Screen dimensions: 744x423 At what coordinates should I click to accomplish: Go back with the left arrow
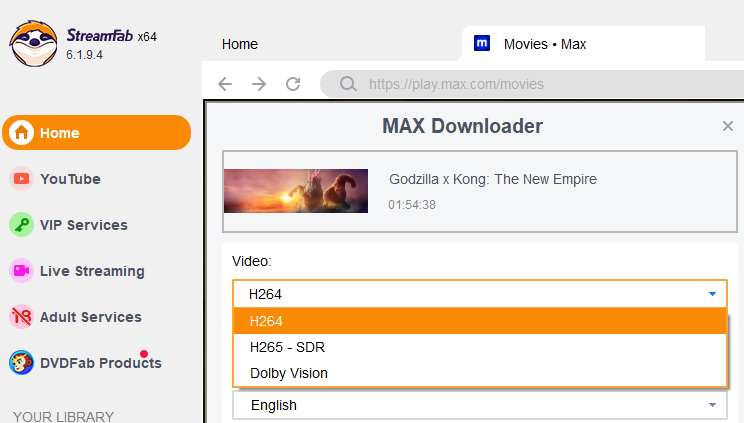[225, 84]
